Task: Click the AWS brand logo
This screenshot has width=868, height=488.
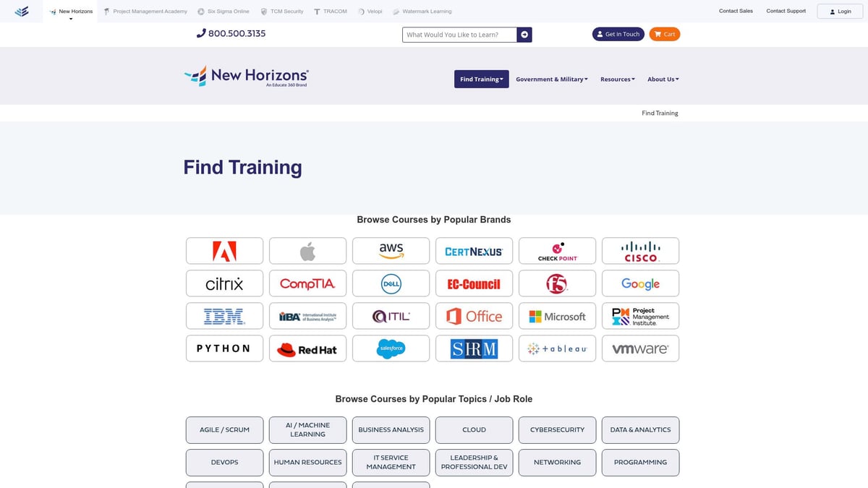Action: (x=391, y=250)
